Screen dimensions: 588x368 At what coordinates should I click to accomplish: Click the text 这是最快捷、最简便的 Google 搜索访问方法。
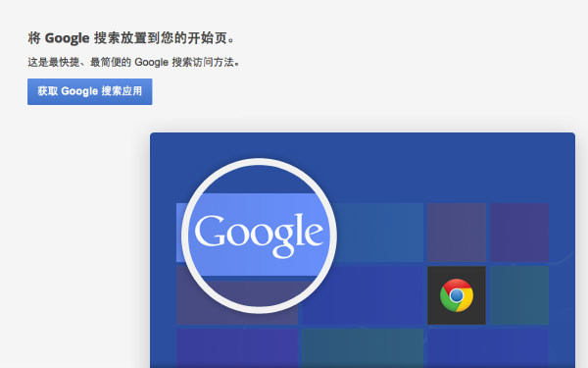tap(133, 62)
